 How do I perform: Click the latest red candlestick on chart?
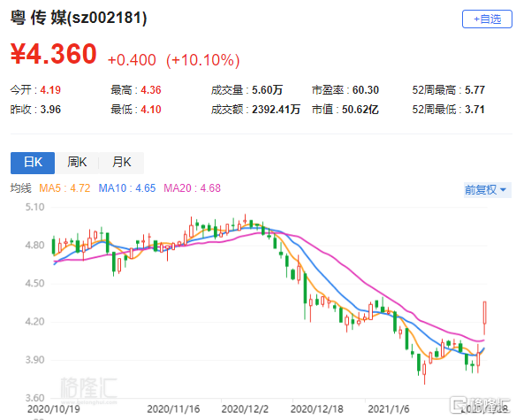[x=485, y=313]
